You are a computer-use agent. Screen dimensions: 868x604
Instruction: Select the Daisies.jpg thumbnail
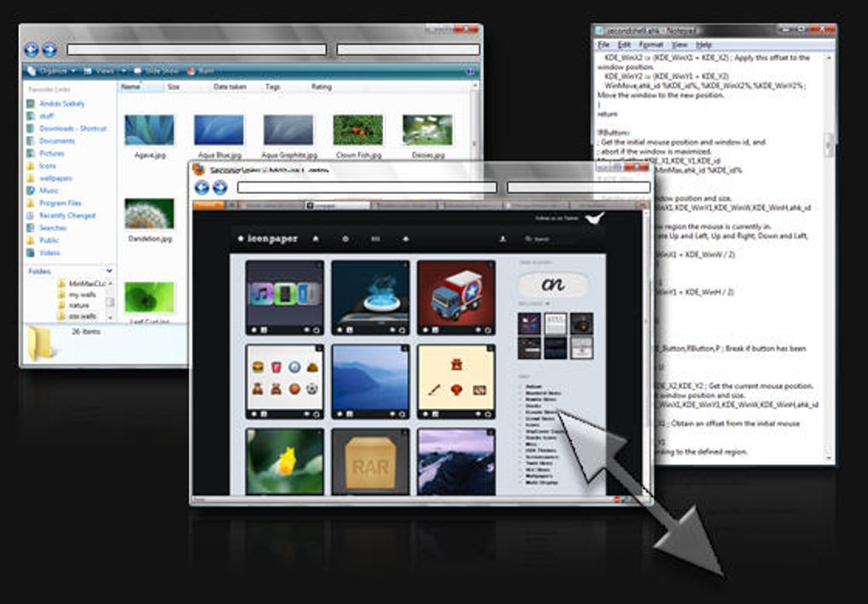point(427,130)
